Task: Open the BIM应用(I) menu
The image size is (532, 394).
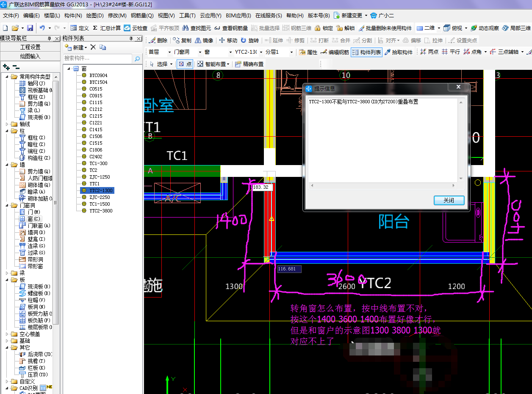Action: (x=238, y=16)
